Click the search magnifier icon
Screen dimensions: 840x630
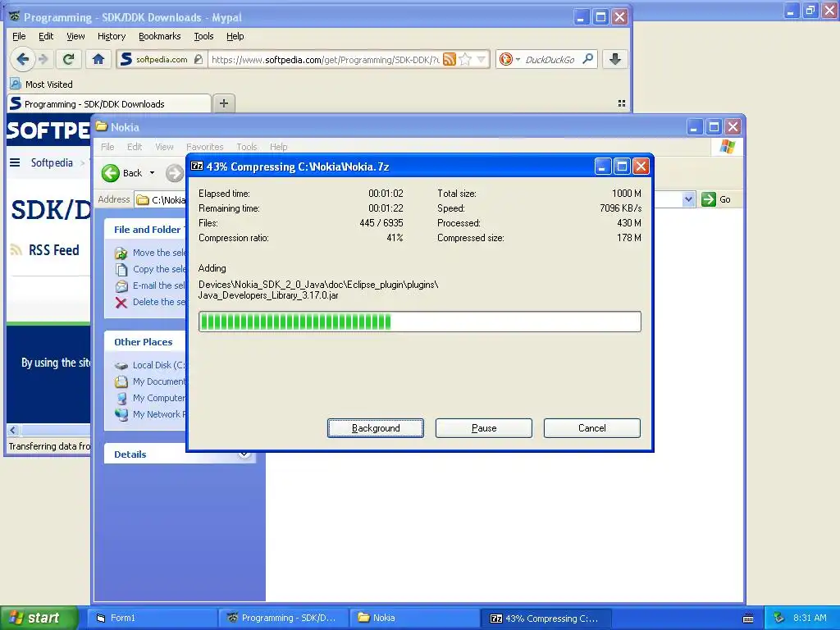(x=587, y=59)
